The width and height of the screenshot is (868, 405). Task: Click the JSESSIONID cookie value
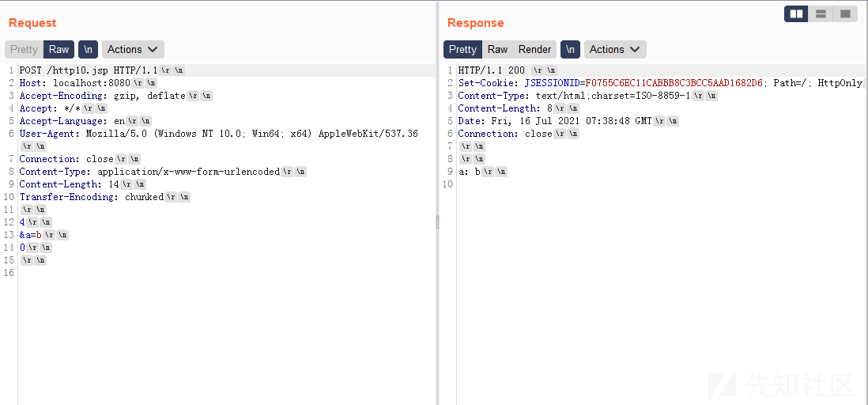pos(674,83)
